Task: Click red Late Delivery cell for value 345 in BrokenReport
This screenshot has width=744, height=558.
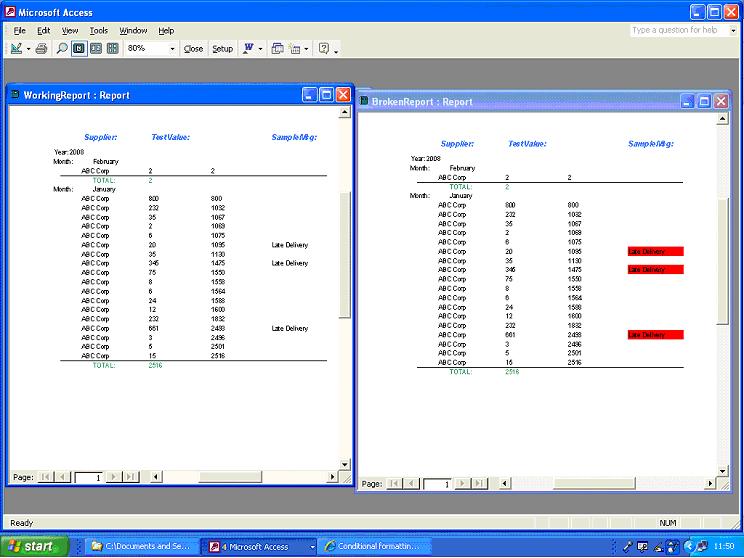Action: point(655,270)
